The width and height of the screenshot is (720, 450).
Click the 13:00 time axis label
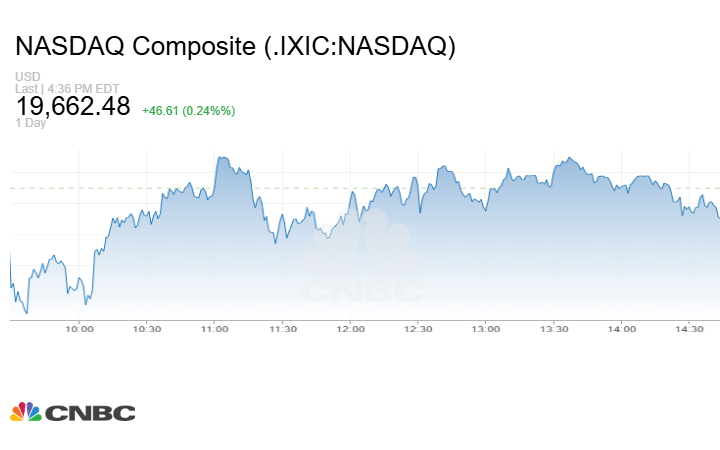click(486, 329)
